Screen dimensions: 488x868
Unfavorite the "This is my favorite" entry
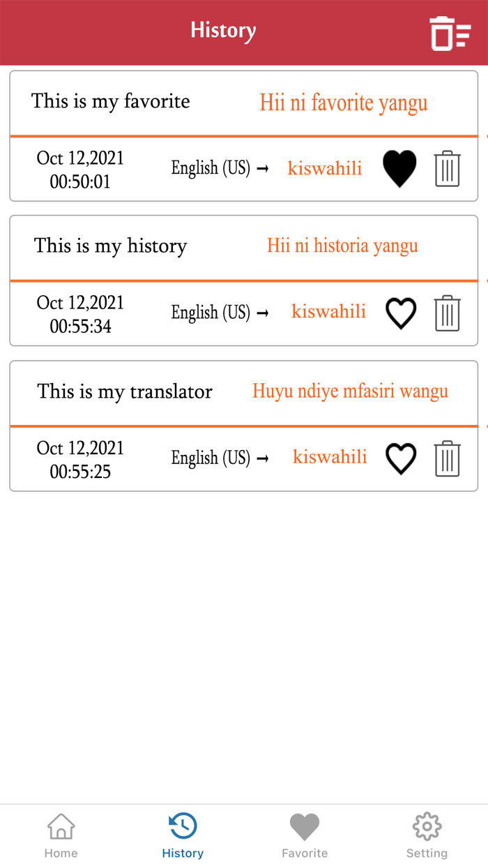pyautogui.click(x=399, y=168)
